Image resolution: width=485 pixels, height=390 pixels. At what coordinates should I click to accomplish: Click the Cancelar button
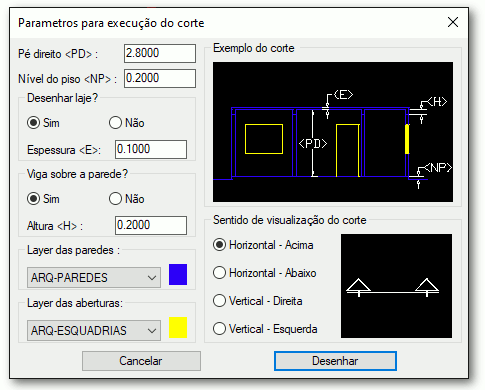tap(141, 361)
